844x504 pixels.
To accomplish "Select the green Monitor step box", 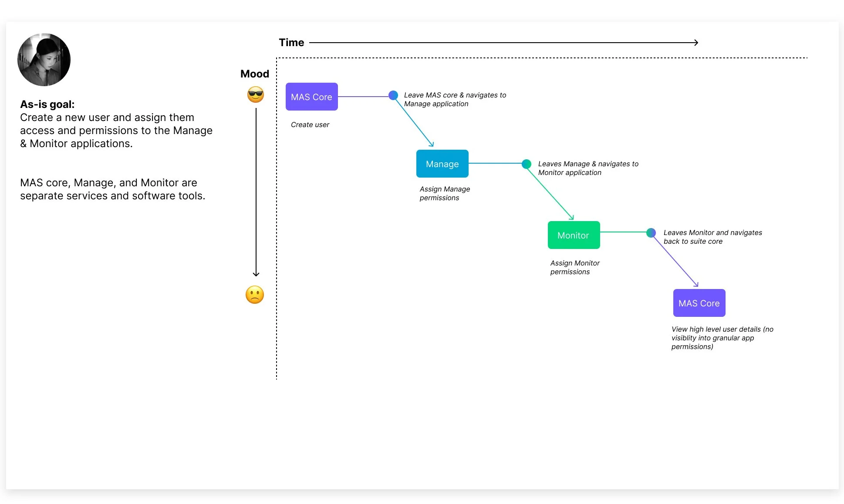I will 574,235.
